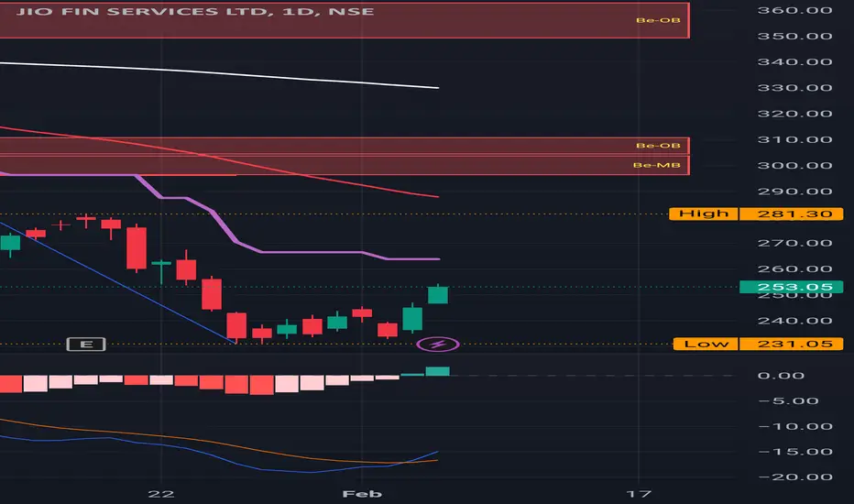The height and width of the screenshot is (504, 854).
Task: Click the 0.00 indicator axis label
Action: click(x=781, y=376)
